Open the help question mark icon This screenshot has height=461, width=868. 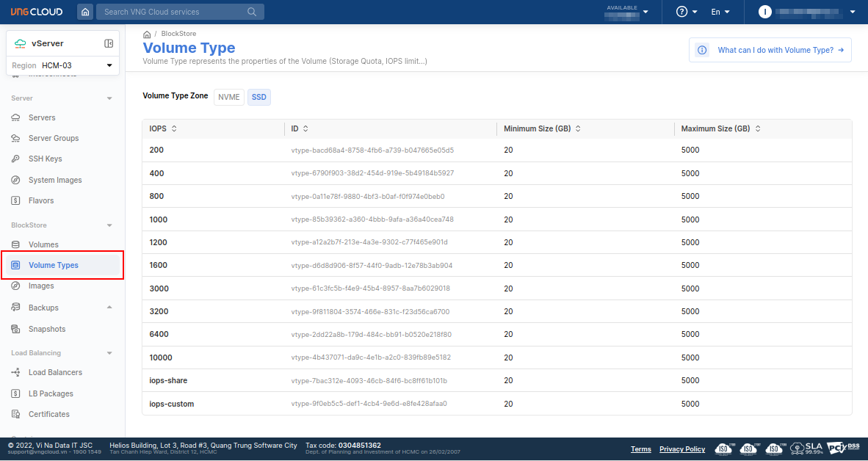click(x=681, y=12)
